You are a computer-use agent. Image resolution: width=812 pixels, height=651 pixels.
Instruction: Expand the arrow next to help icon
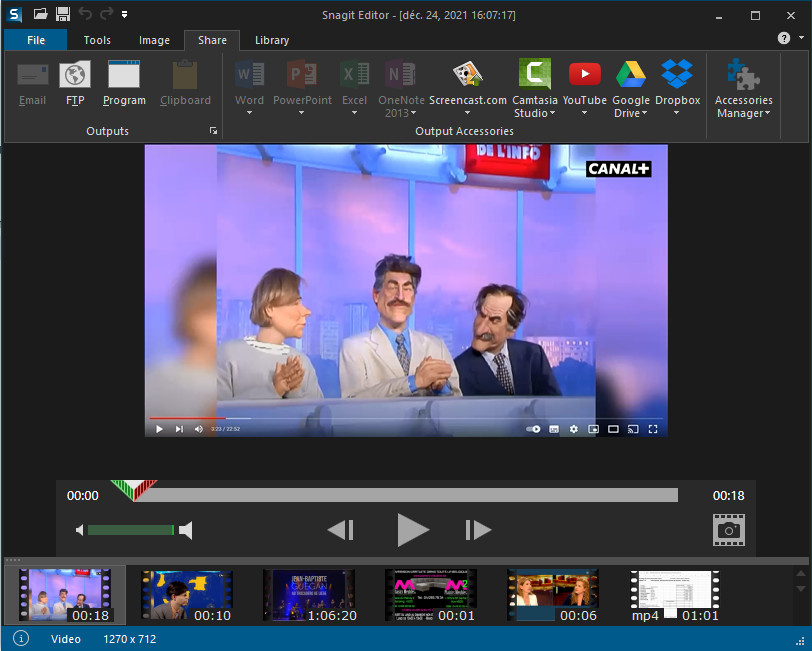pos(802,37)
